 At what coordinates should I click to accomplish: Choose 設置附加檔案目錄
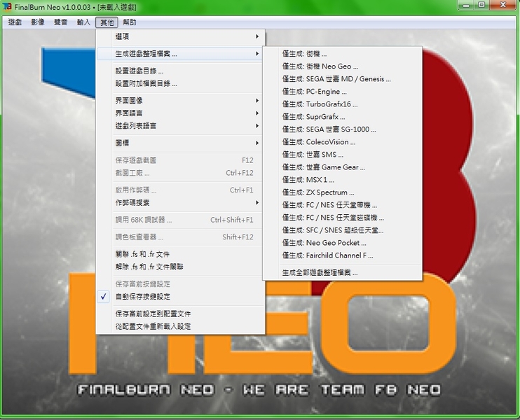pos(181,83)
